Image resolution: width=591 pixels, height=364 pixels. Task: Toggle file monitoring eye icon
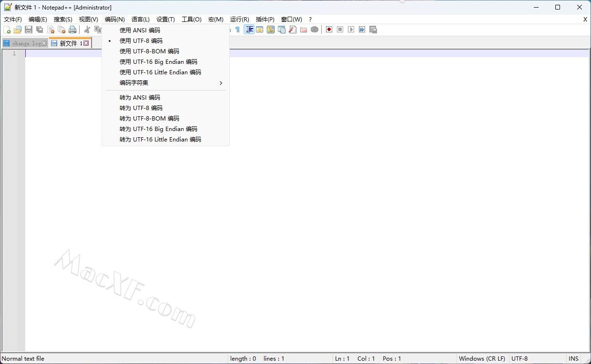click(x=315, y=30)
